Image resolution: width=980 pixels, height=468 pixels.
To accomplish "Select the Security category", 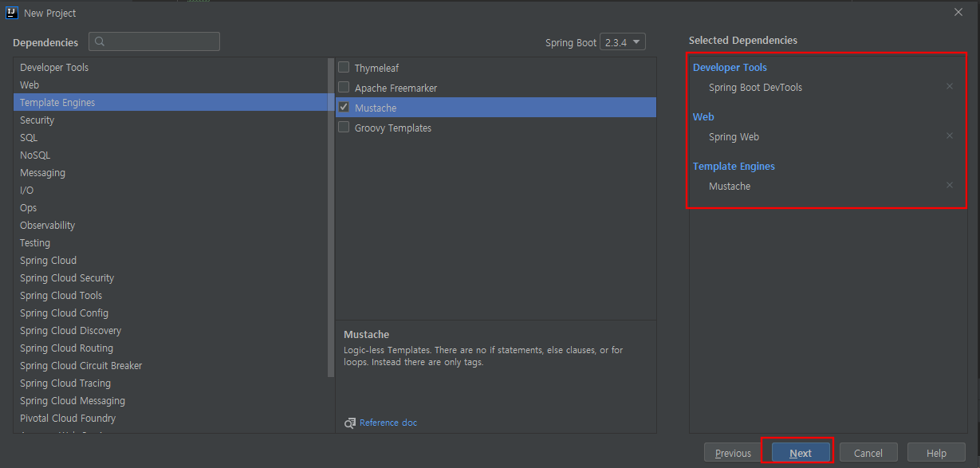I will coord(171,120).
